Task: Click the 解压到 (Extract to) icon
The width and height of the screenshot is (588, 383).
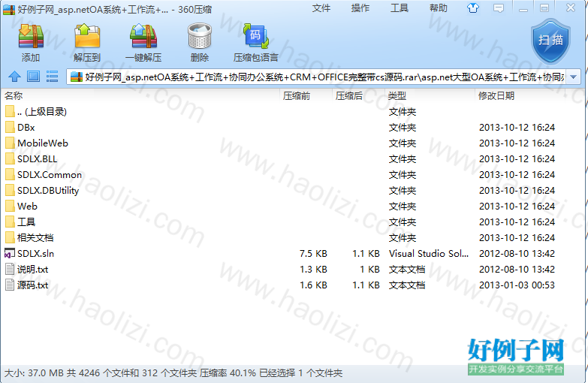Action: pos(87,36)
